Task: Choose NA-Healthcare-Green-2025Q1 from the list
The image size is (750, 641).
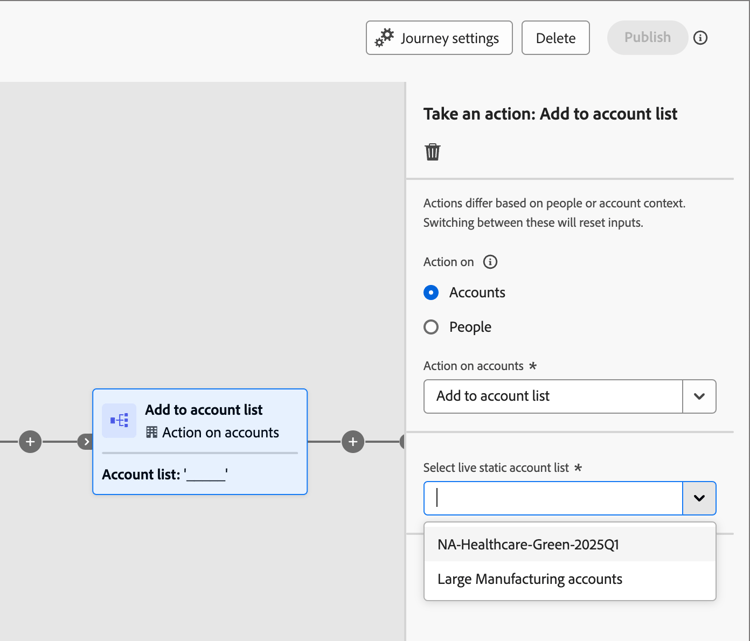Action: [x=528, y=545]
